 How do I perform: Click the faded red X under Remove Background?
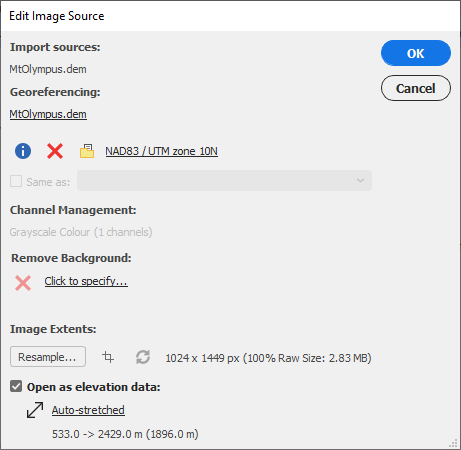coord(23,283)
